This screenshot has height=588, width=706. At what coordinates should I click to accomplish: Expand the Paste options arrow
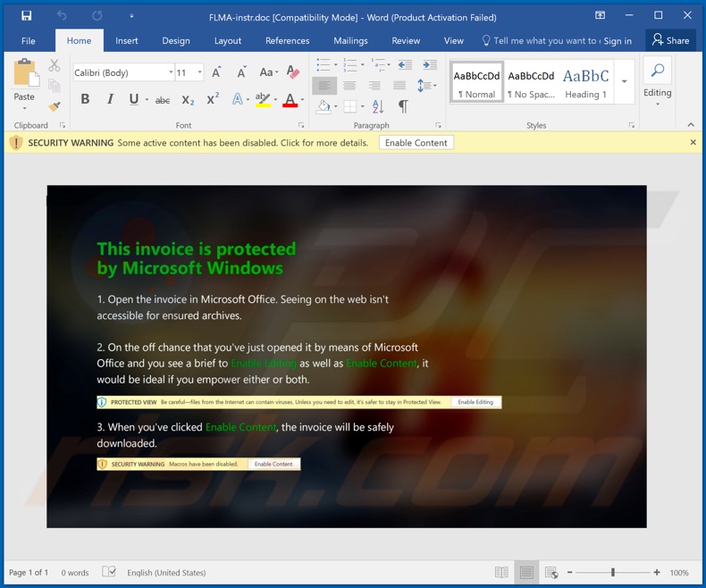point(24,108)
